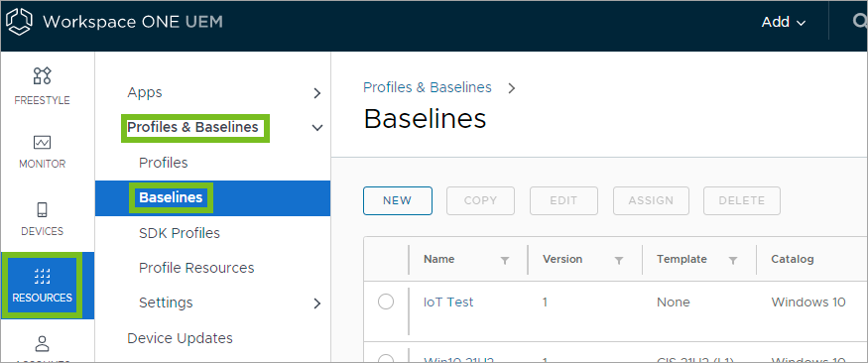The image size is (868, 363).
Task: Open the Devices section icon
Action: click(x=42, y=210)
